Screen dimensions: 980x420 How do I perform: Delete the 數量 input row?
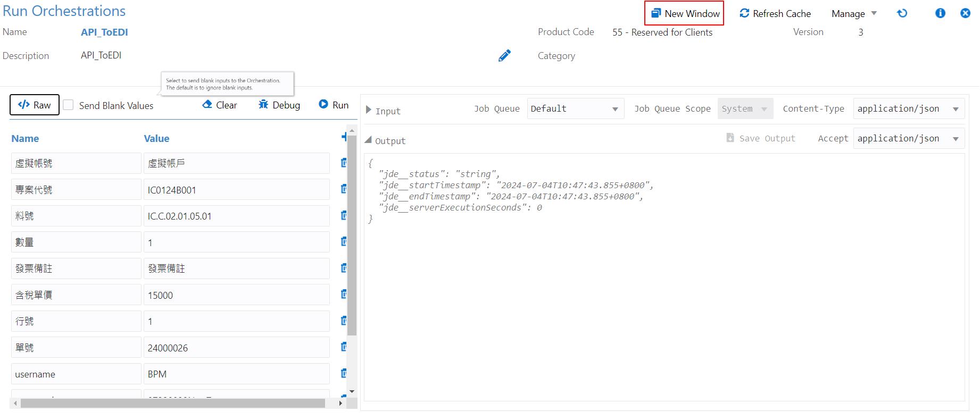click(x=344, y=241)
